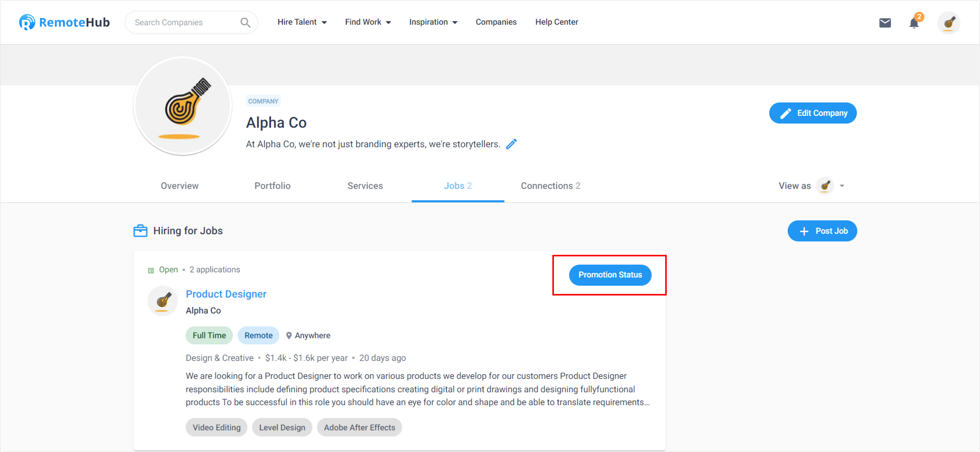Switch to the Portfolio tab
This screenshot has height=452, width=980.
[272, 186]
